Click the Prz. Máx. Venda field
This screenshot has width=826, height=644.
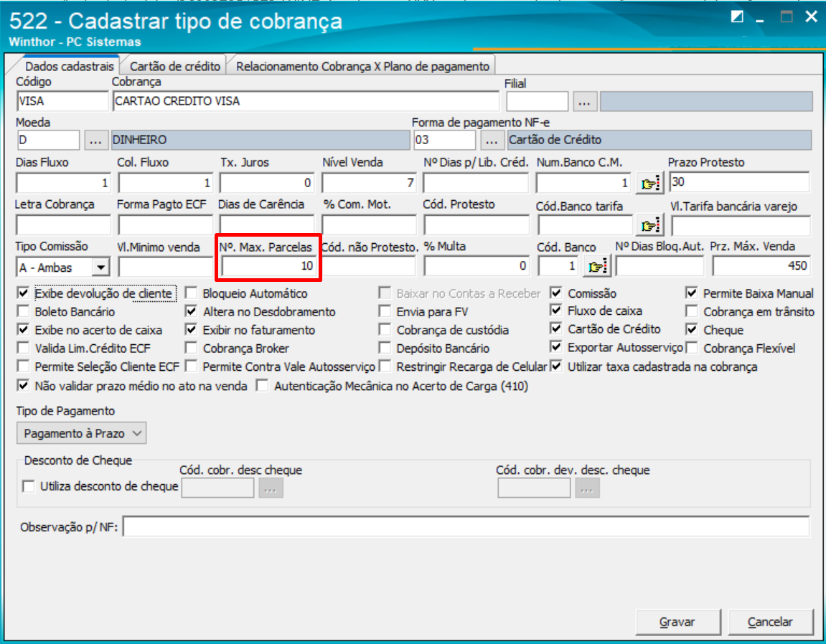(761, 266)
